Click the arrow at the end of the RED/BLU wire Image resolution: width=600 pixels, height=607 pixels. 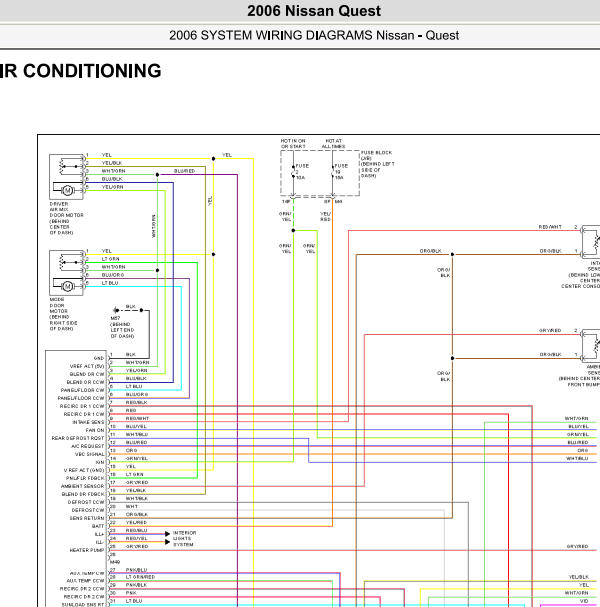coord(167,534)
